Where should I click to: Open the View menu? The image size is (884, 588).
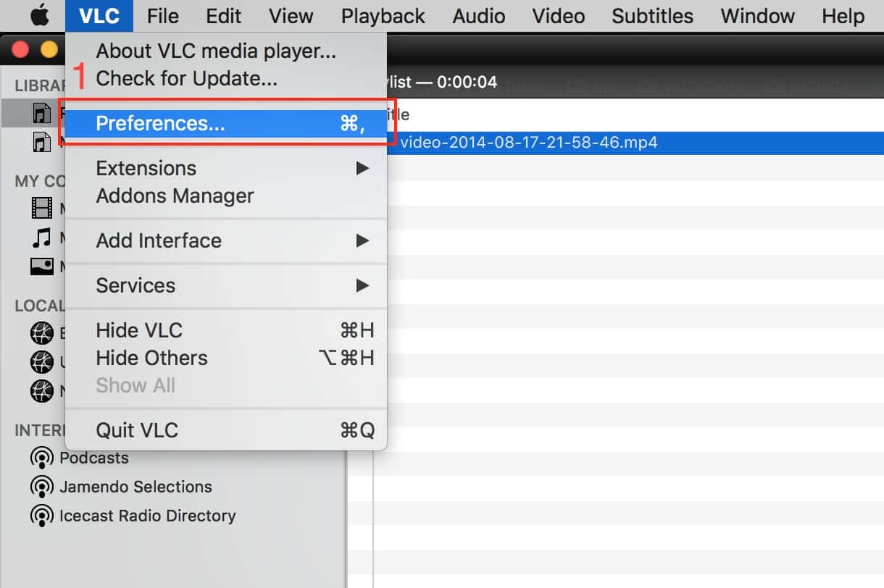[291, 15]
